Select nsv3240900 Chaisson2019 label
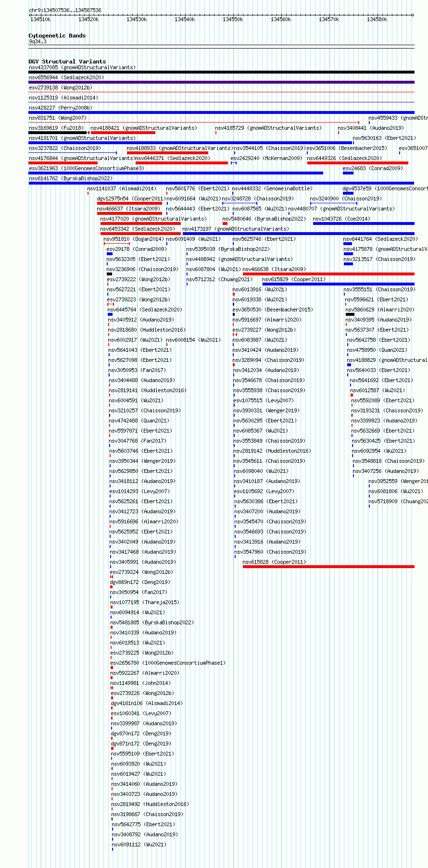The image size is (428, 868). click(346, 198)
